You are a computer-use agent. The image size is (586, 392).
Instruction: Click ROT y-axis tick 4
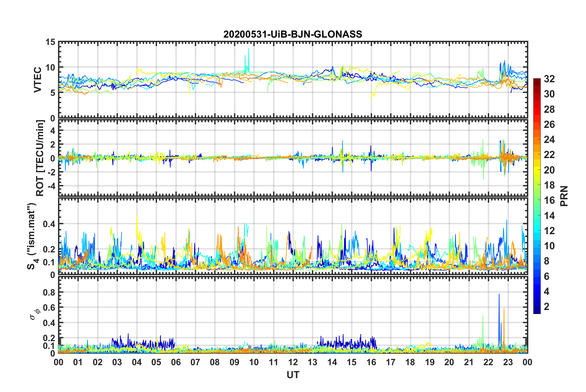point(53,131)
